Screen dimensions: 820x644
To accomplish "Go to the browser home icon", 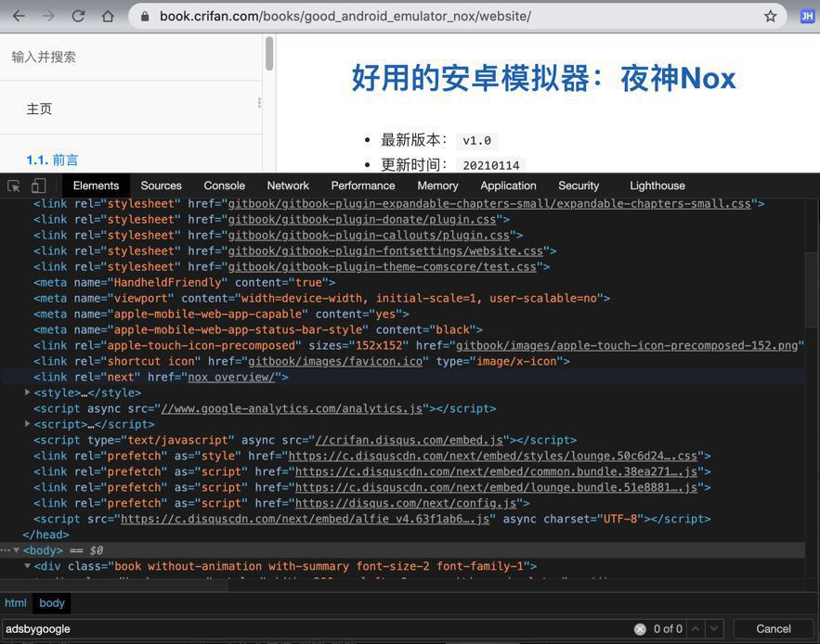I will [x=108, y=16].
